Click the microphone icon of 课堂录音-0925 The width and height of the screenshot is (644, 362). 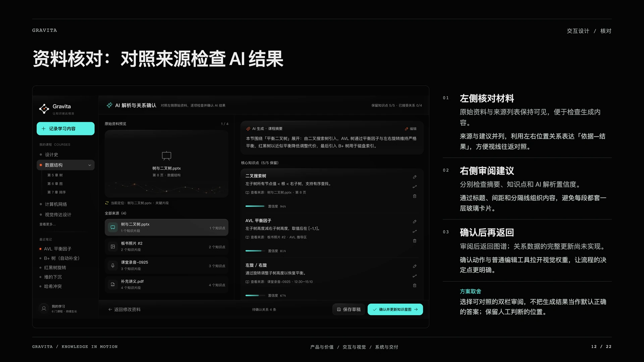[x=113, y=265]
